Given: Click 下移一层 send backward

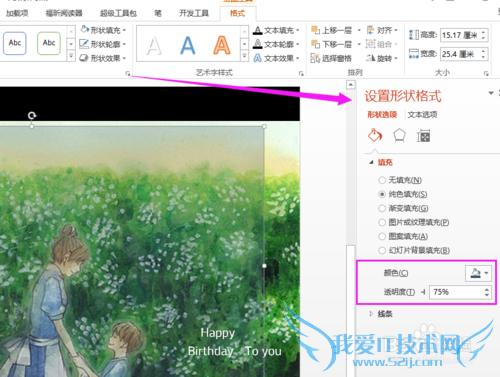Looking at the screenshot, I should tap(332, 44).
